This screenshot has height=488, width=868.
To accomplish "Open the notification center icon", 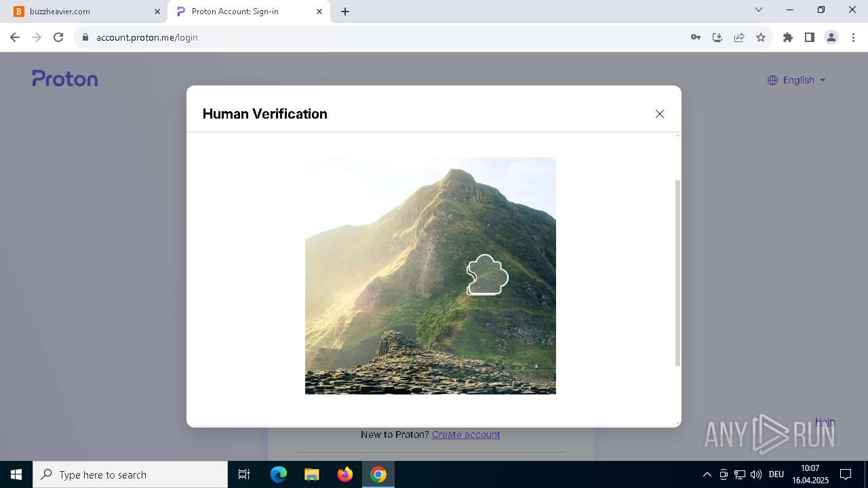I will [x=846, y=474].
